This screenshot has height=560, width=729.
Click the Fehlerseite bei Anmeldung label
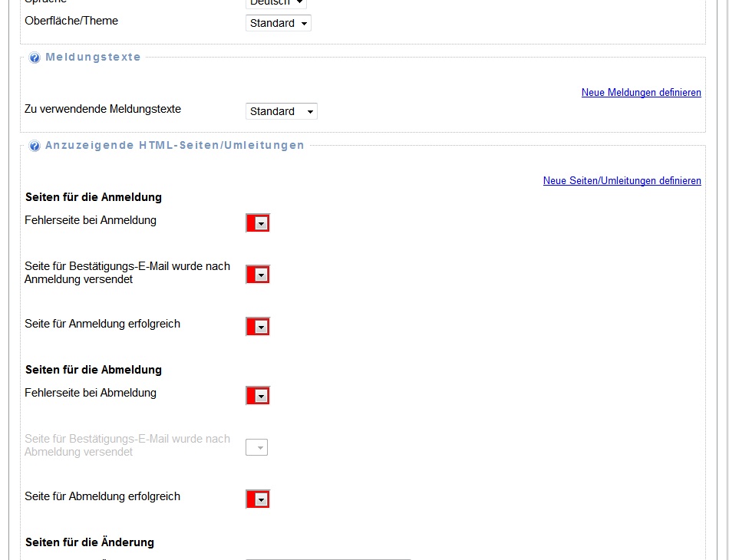click(91, 220)
